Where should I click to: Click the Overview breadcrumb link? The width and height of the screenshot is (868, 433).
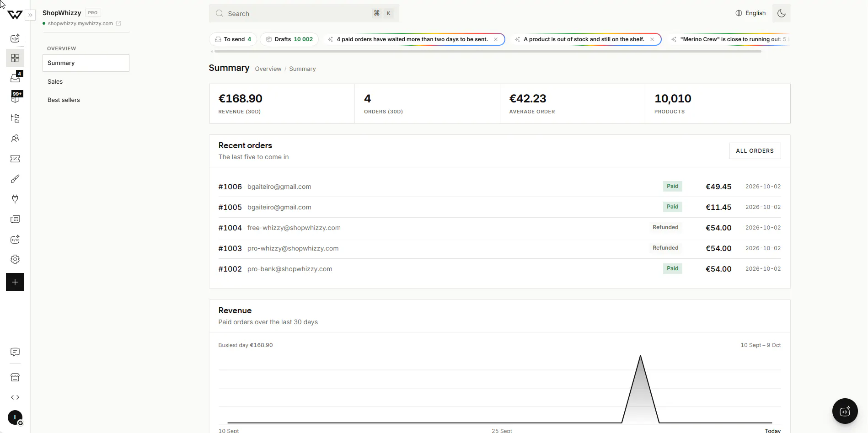pyautogui.click(x=268, y=69)
